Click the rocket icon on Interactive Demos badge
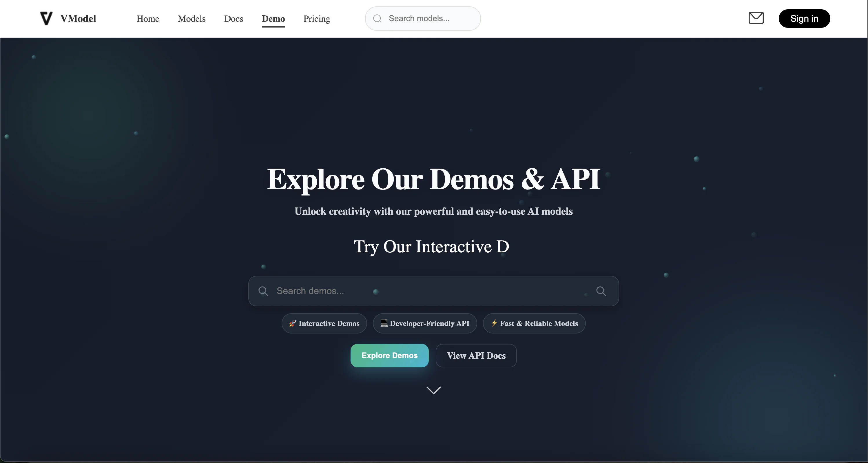Image resolution: width=868 pixels, height=463 pixels. [292, 324]
